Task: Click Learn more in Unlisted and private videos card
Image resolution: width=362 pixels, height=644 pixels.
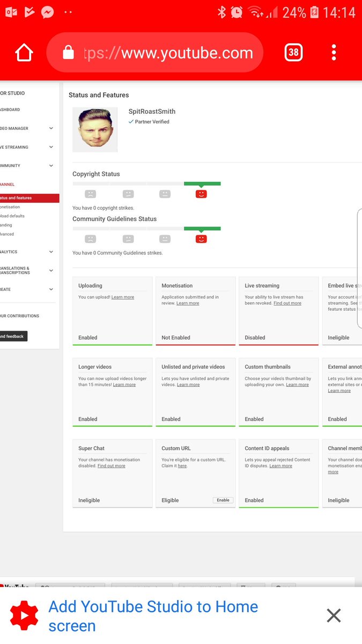Action: [x=188, y=385]
